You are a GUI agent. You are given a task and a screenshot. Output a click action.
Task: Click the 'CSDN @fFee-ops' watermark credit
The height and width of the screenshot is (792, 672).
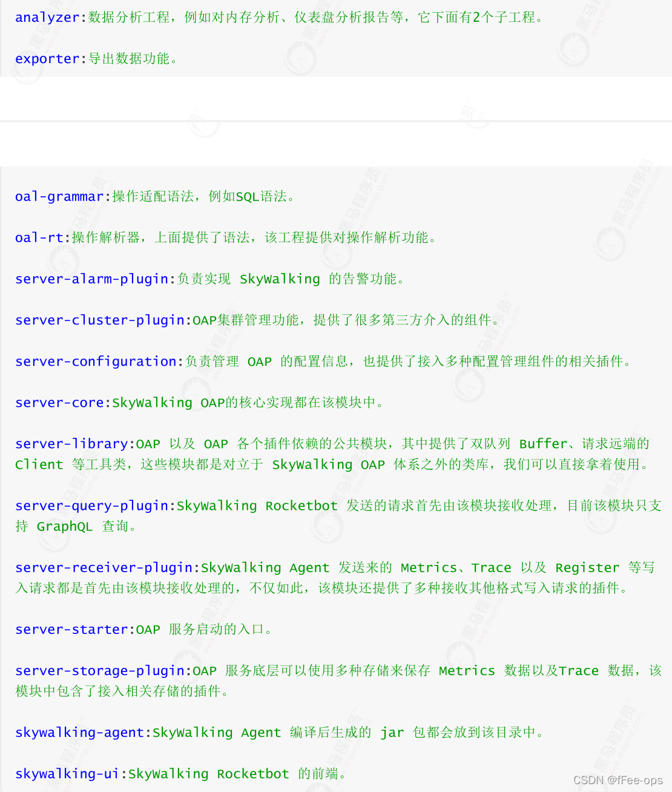pyautogui.click(x=618, y=780)
